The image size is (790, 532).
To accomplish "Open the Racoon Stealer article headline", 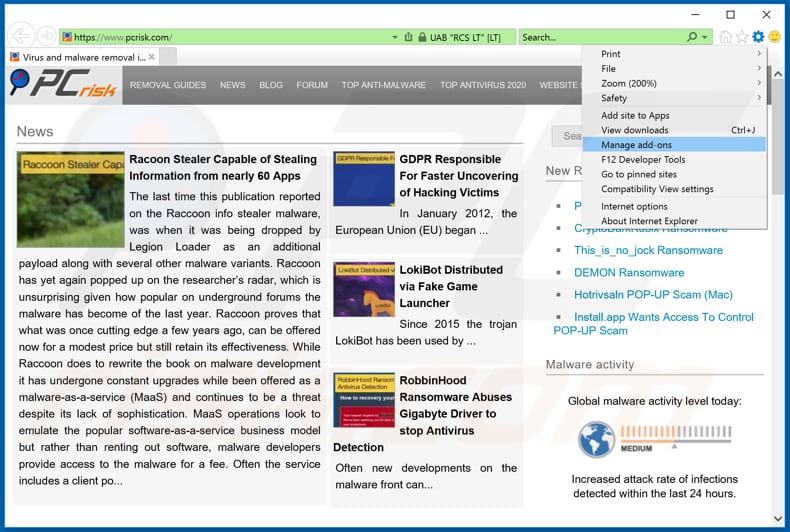I will (223, 167).
